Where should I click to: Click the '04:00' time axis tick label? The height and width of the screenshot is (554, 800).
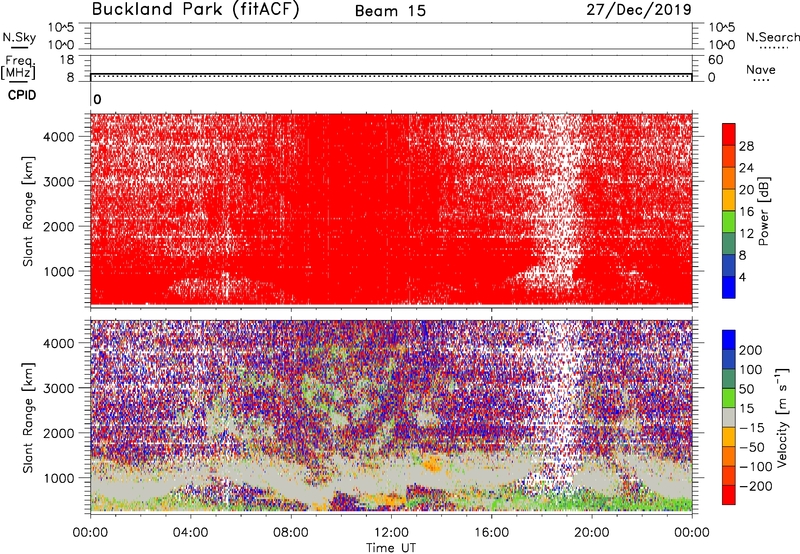(x=191, y=533)
